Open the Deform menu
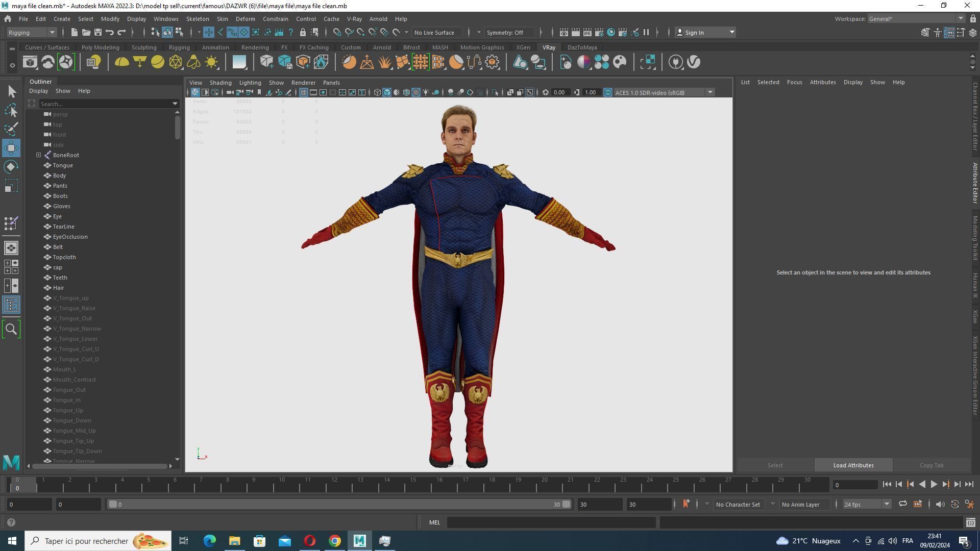 click(245, 19)
